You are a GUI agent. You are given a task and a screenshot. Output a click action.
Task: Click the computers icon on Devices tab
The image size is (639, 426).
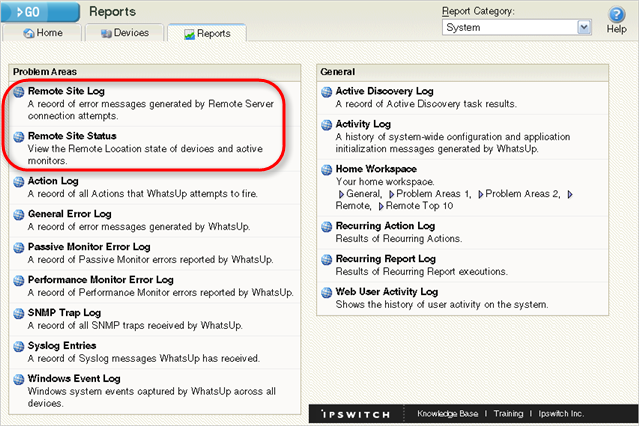(x=106, y=33)
